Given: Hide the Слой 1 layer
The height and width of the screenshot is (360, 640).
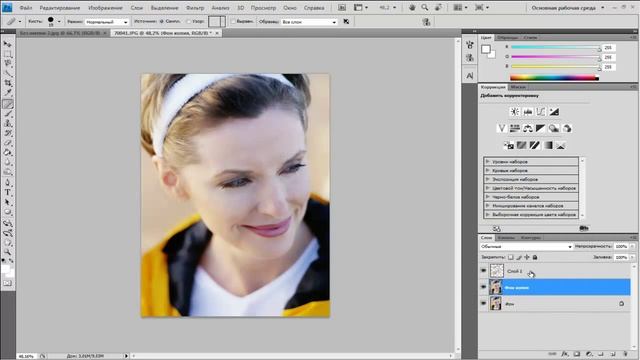Looking at the screenshot, I should pyautogui.click(x=484, y=271).
